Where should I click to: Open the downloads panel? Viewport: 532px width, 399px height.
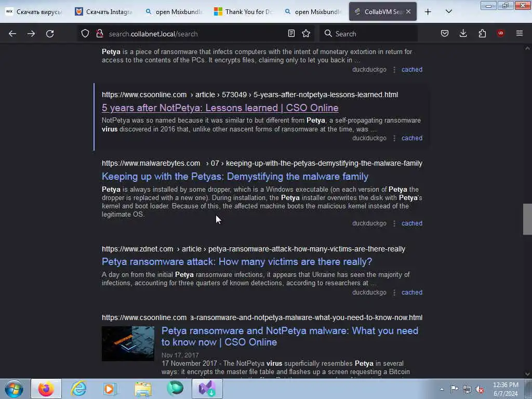[x=463, y=33]
